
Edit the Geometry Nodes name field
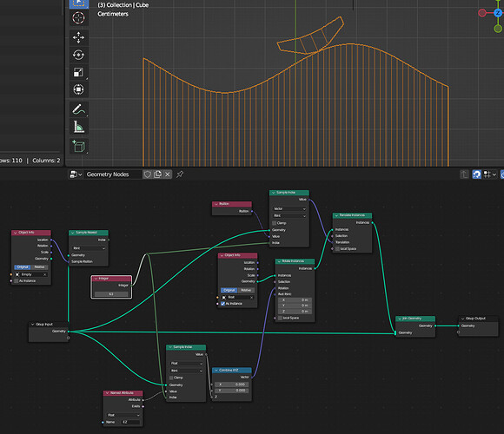point(113,174)
